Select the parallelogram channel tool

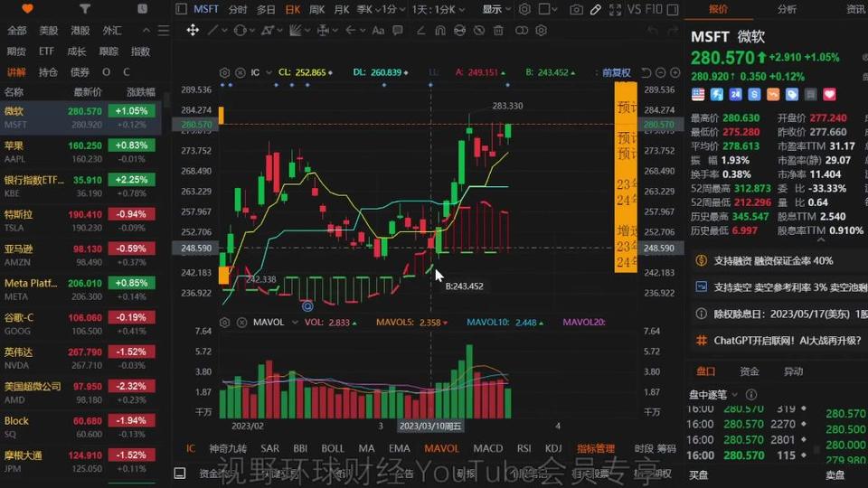click(x=268, y=31)
